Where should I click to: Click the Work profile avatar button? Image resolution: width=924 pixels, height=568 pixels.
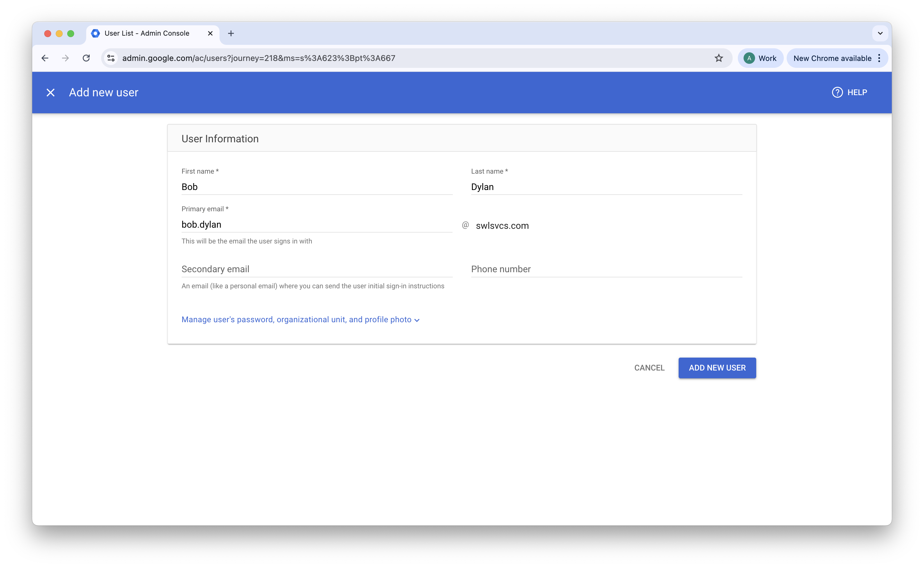coord(760,58)
